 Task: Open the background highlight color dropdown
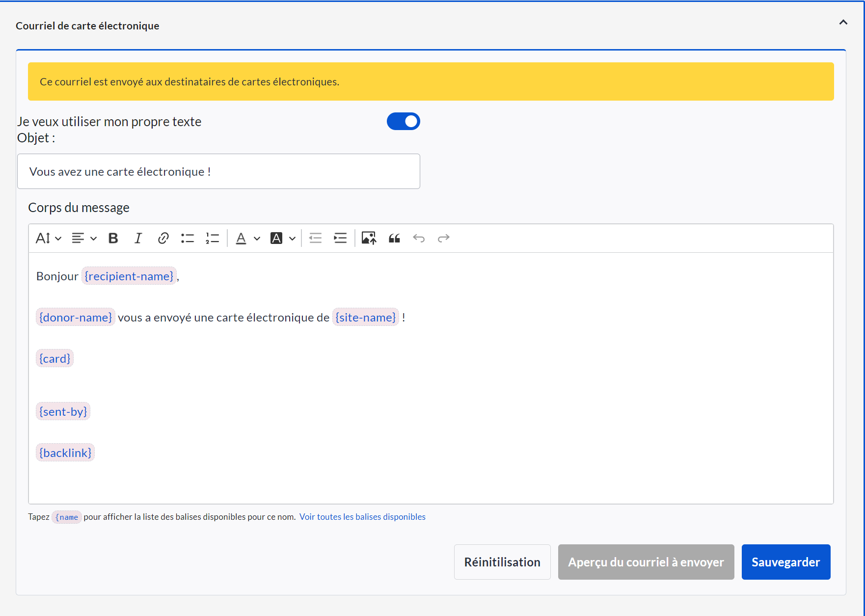click(283, 239)
